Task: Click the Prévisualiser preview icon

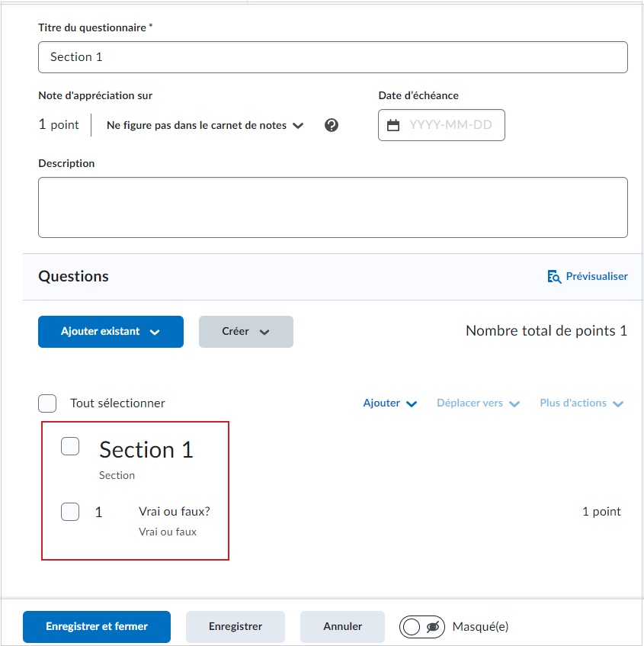Action: [x=554, y=276]
